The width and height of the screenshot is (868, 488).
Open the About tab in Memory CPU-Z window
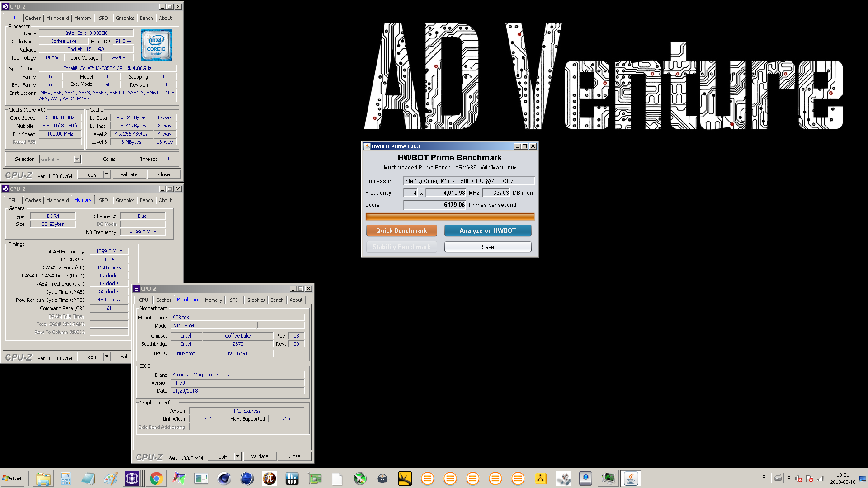pos(165,200)
